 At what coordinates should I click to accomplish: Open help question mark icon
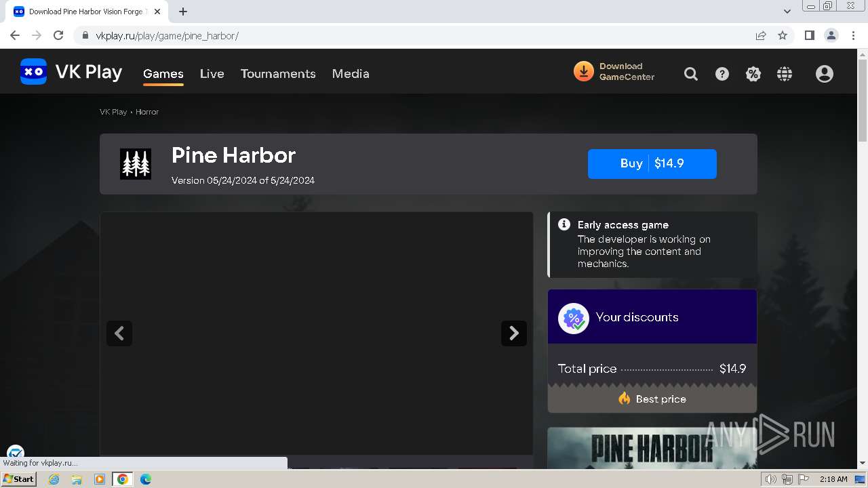[722, 74]
